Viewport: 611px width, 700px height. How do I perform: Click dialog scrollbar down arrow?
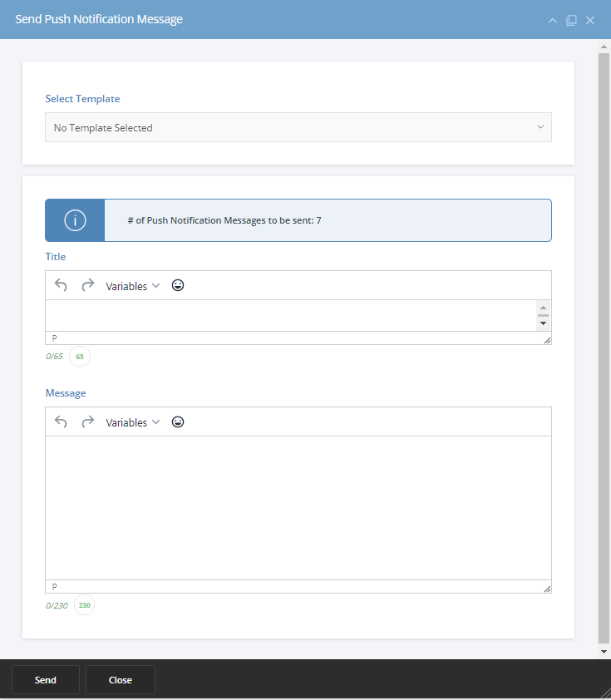604,652
